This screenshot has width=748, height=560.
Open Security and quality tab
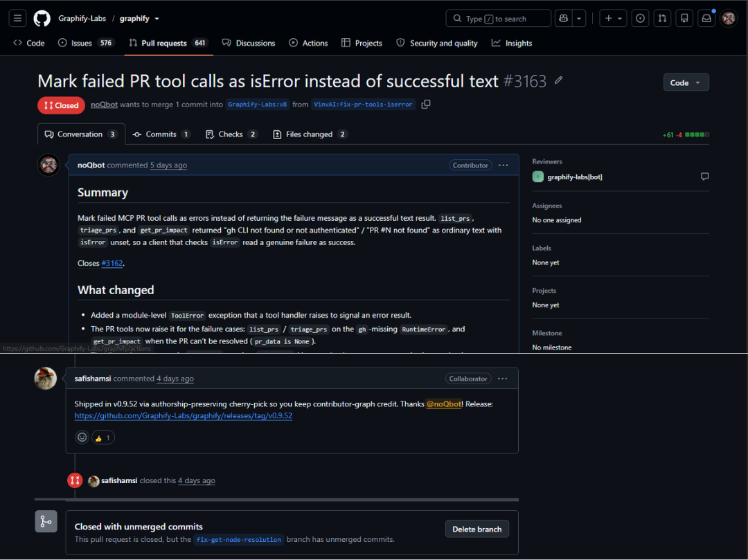pos(437,43)
